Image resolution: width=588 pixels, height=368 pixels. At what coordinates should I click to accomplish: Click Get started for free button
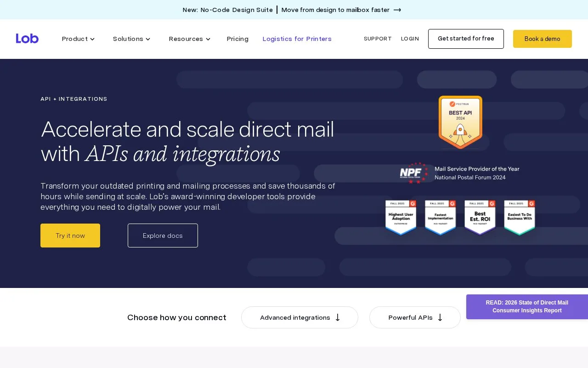[x=466, y=39]
